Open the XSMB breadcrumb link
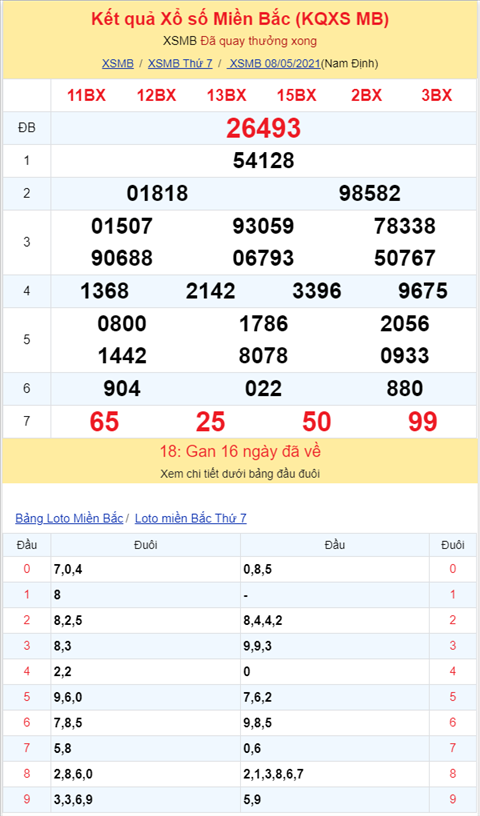The image size is (480, 816). click(118, 63)
